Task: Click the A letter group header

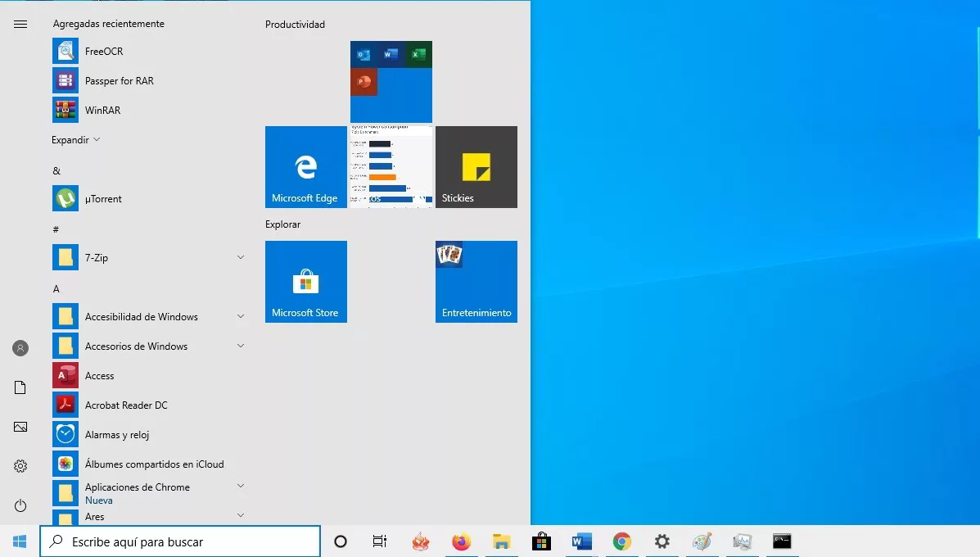Action: (56, 289)
